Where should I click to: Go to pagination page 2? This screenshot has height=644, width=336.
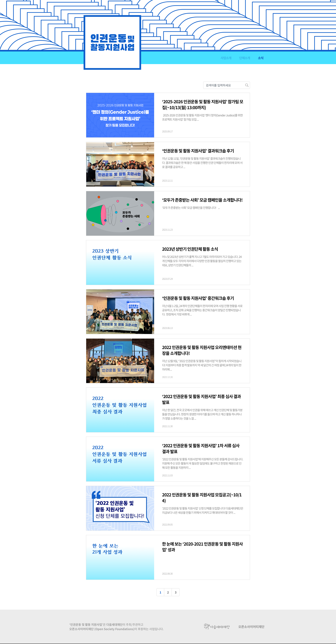click(168, 592)
